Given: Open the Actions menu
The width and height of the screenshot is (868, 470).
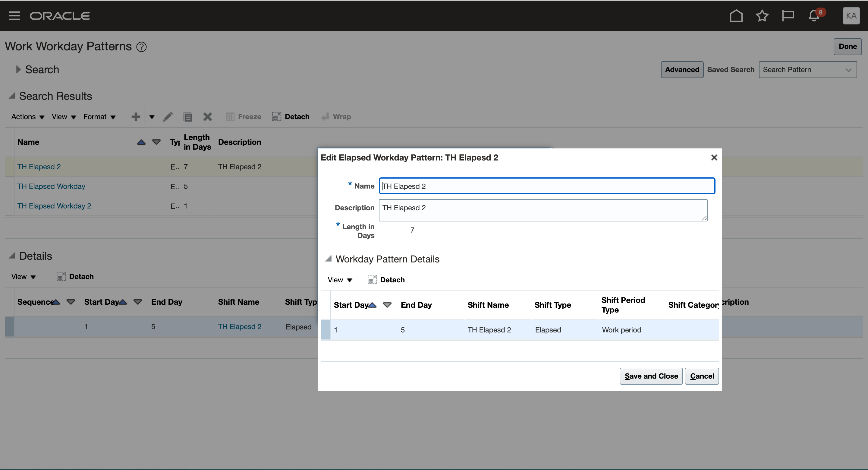Looking at the screenshot, I should (x=28, y=117).
